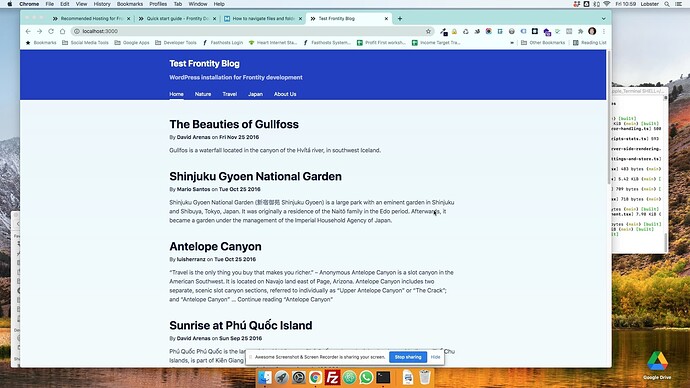Switch to How to navigate files tab
Viewport: 690px width, 388px height.
click(x=263, y=18)
